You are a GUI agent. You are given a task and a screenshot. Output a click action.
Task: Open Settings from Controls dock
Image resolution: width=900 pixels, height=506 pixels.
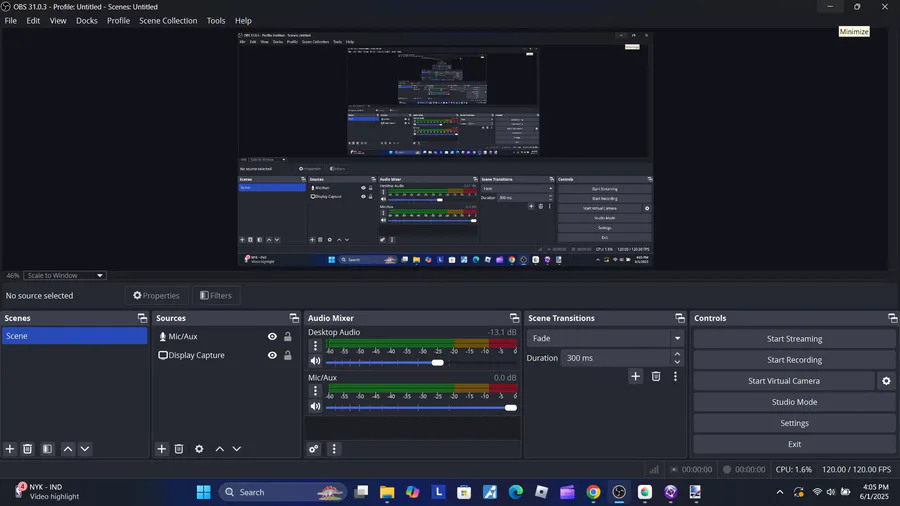pyautogui.click(x=794, y=423)
